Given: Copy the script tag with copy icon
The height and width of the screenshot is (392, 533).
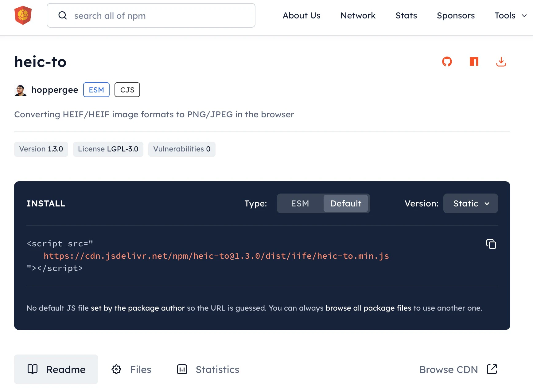Looking at the screenshot, I should click(491, 244).
